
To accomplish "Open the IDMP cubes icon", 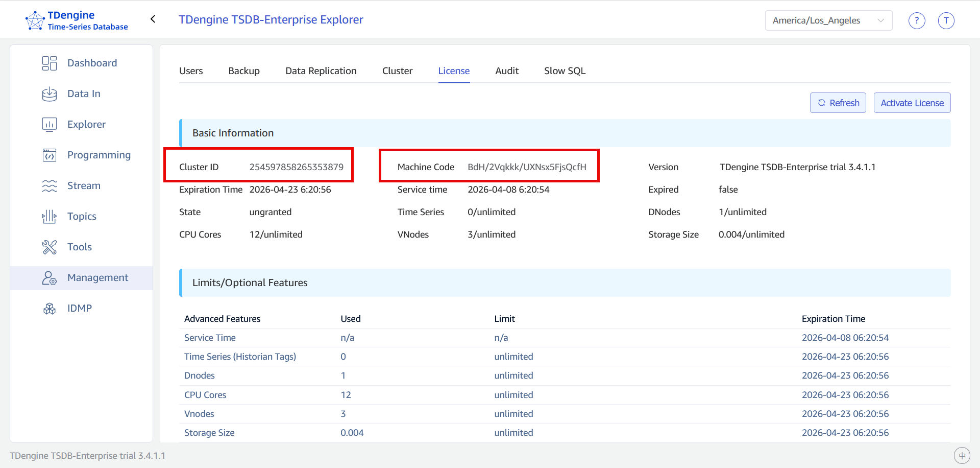I will pos(49,309).
